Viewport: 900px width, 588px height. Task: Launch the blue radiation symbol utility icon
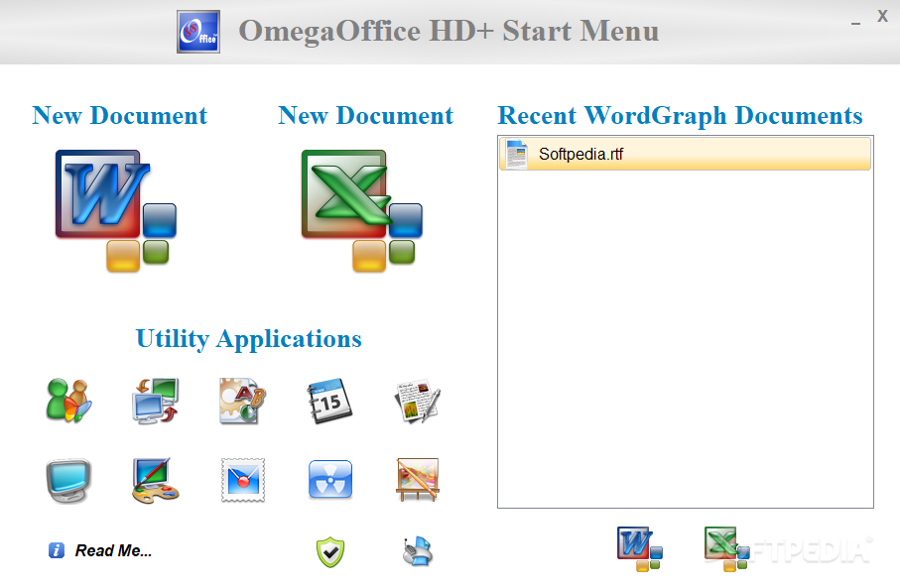click(330, 479)
